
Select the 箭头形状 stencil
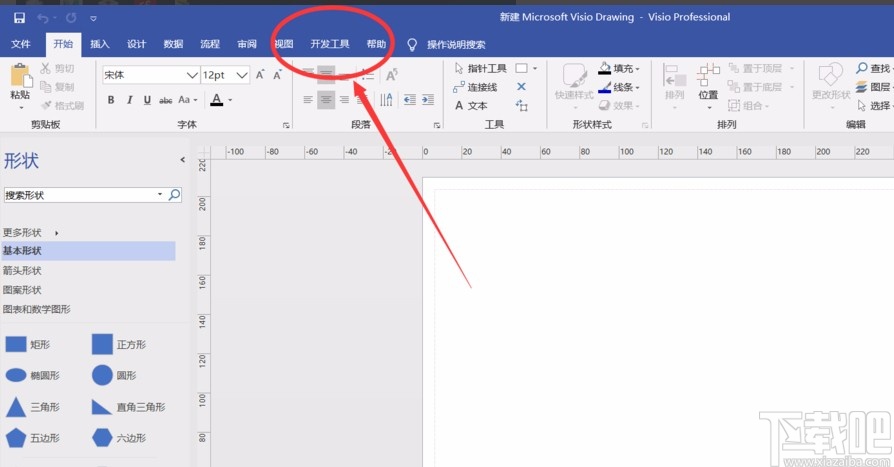click(x=22, y=270)
